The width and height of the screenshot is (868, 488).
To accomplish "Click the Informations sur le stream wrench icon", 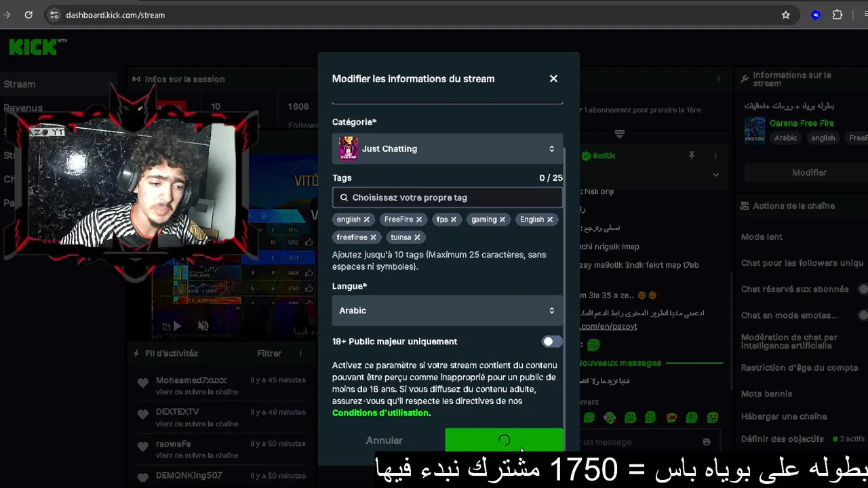I will coord(745,79).
